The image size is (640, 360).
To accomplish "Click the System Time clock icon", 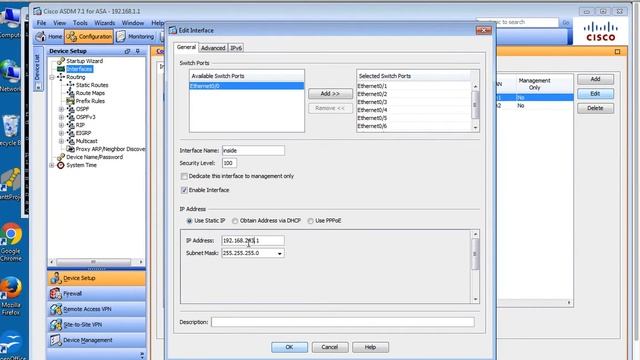I will click(x=61, y=165).
